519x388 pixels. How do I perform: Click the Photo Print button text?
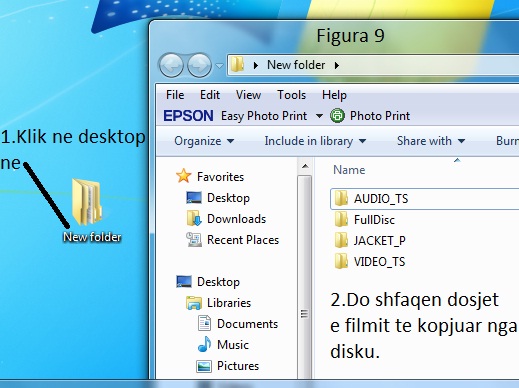[380, 116]
